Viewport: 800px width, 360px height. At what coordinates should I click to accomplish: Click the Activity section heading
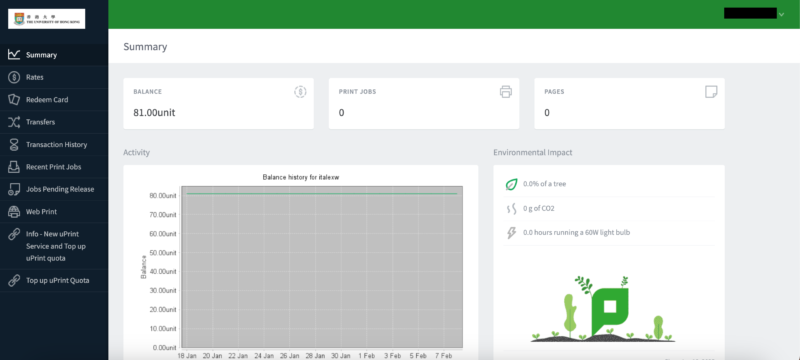click(x=136, y=152)
